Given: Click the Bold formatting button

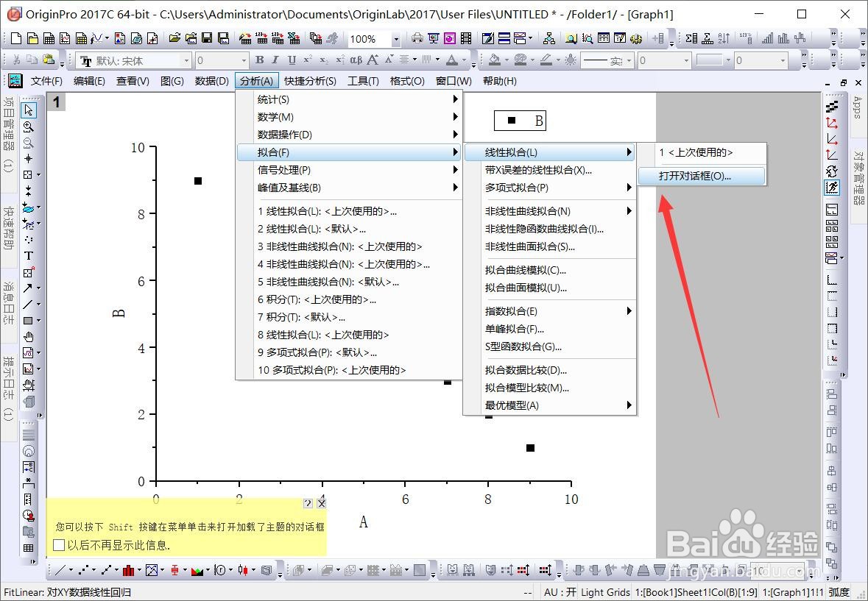Looking at the screenshot, I should [260, 60].
